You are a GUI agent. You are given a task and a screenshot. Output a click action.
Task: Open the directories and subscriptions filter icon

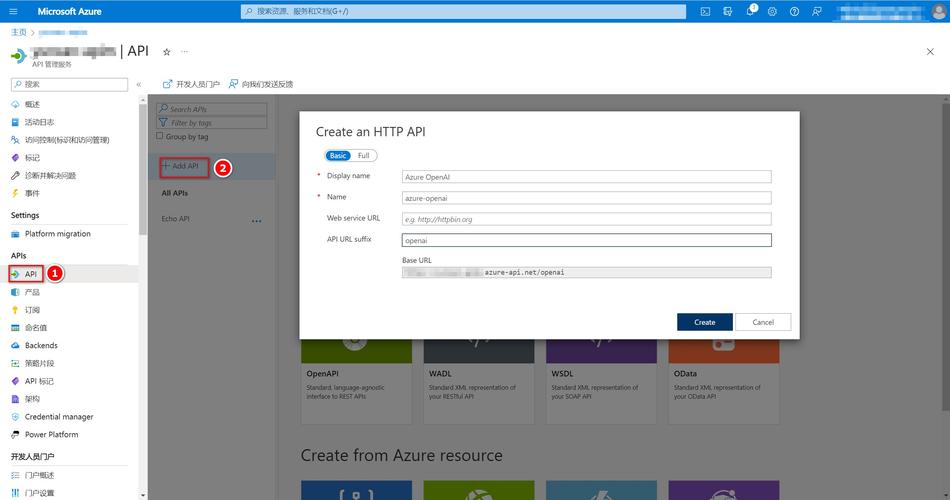[728, 12]
